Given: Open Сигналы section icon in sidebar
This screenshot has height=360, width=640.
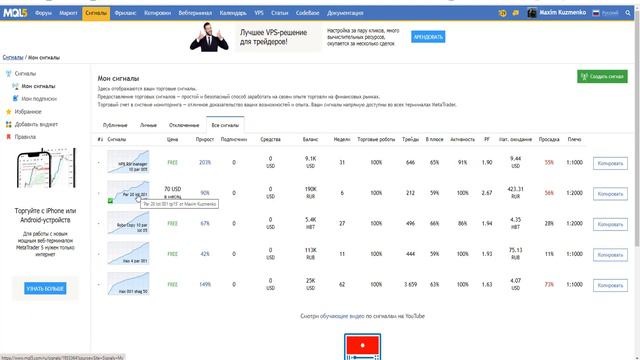Looking at the screenshot, I should click(x=9, y=74).
